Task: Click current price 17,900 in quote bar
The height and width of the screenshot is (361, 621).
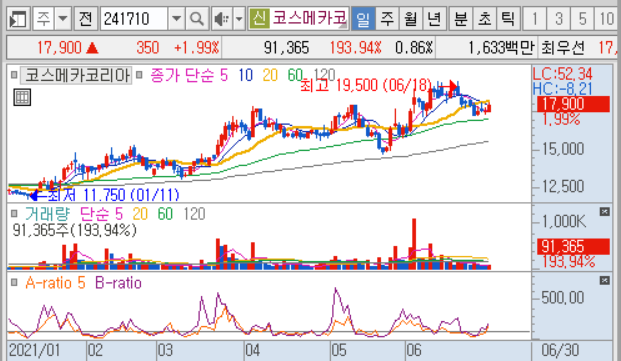Action: pyautogui.click(x=59, y=48)
